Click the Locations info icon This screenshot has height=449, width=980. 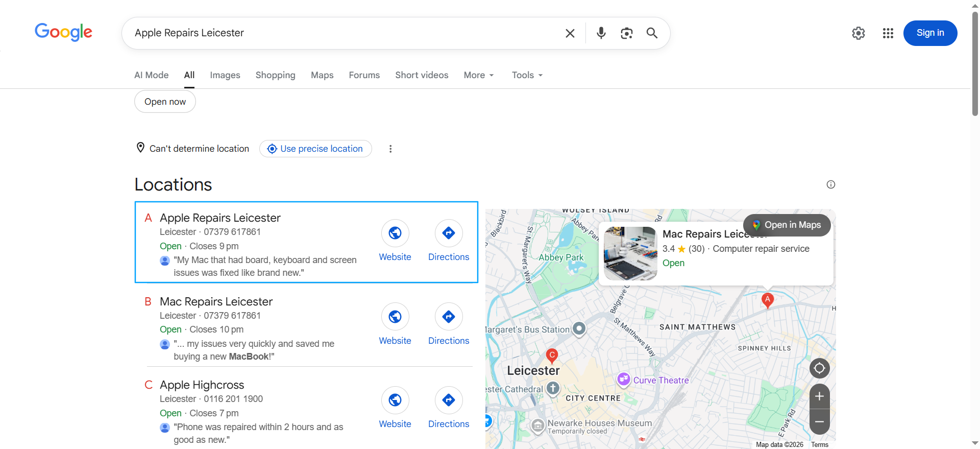[831, 184]
